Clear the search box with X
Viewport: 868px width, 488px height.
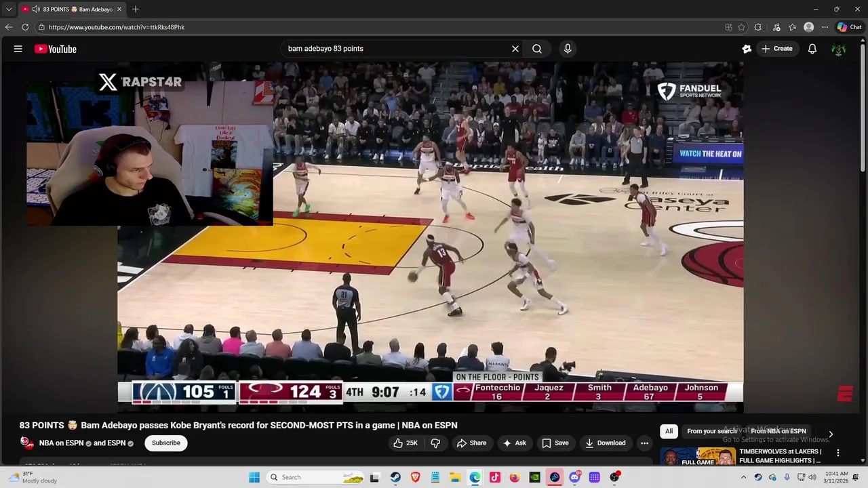click(x=515, y=49)
